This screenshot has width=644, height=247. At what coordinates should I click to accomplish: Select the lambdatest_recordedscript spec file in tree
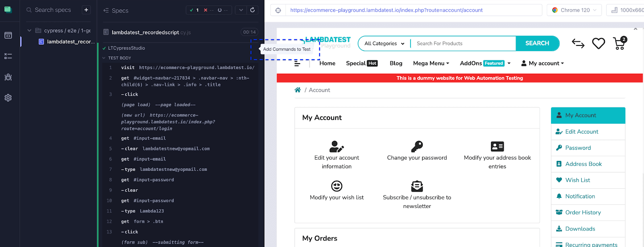70,42
